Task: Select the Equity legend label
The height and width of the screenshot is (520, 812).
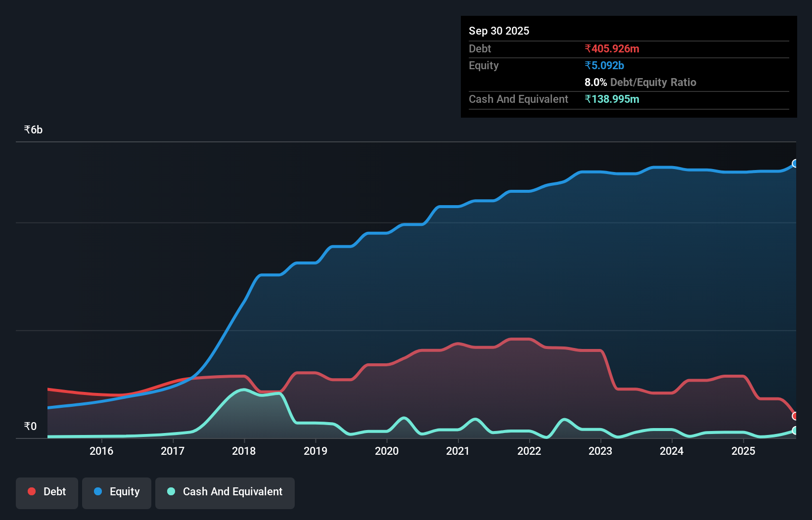Action: [x=124, y=491]
